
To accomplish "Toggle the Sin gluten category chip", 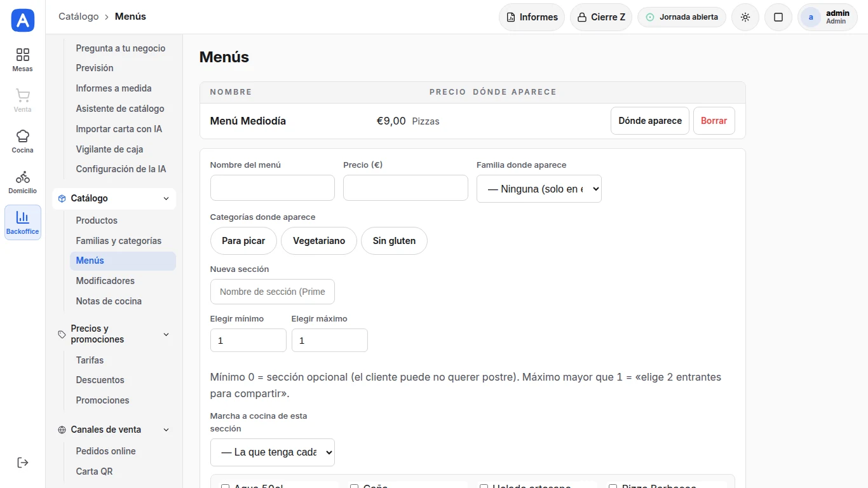I will pyautogui.click(x=394, y=241).
